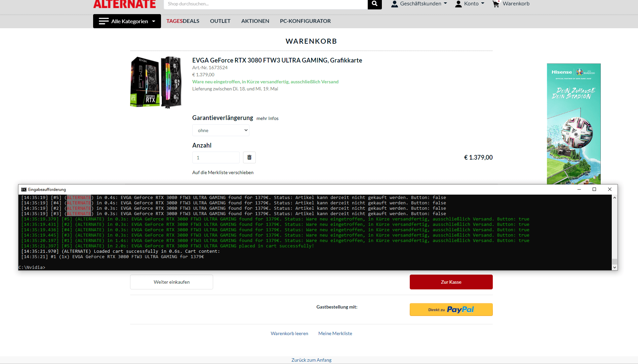Click the console line 'placed in cart successfully!'
Image resolution: width=638 pixels, height=364 pixels.
[167, 246]
